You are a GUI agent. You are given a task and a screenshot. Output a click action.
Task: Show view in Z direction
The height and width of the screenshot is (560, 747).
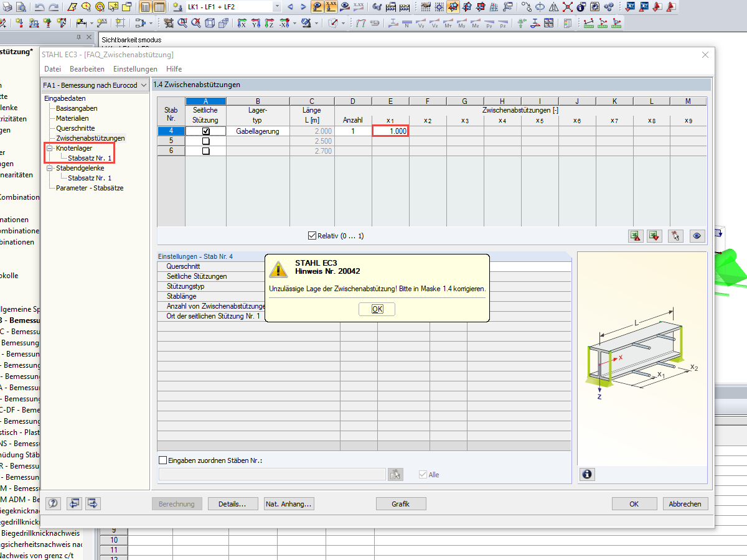coord(269,23)
